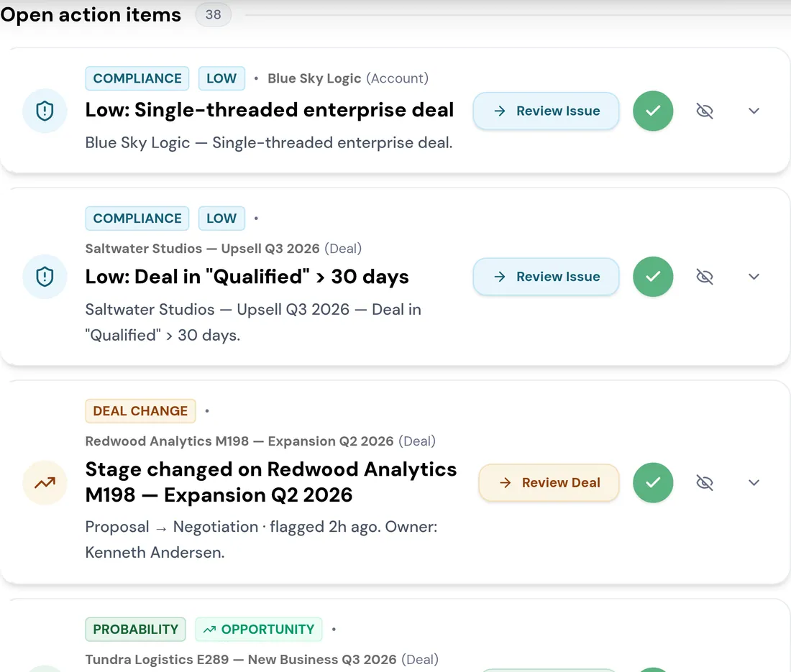Click LOW tag on Blue Sky Logic card
791x672 pixels.
pyautogui.click(x=221, y=78)
